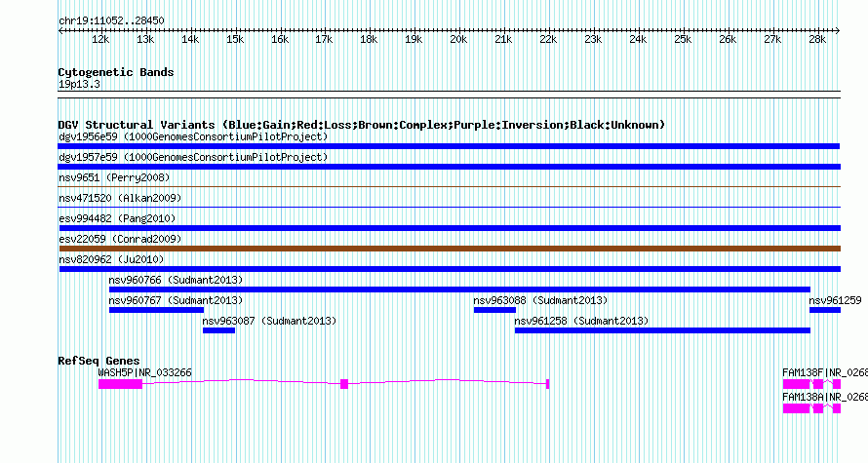Viewport: 868px width, 463px height.
Task: Click the WASH5P first large exon block
Action: tap(120, 384)
